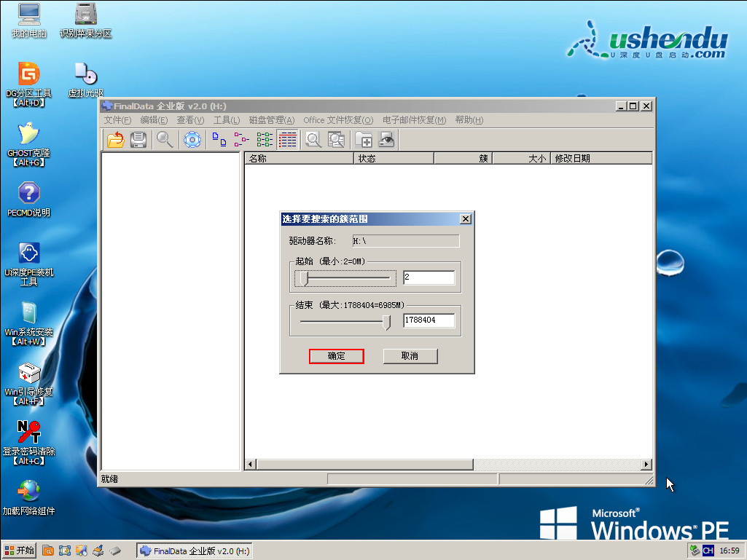Screen dimensions: 747x560
Task: Click the CH language tray indicator
Action: click(x=708, y=551)
